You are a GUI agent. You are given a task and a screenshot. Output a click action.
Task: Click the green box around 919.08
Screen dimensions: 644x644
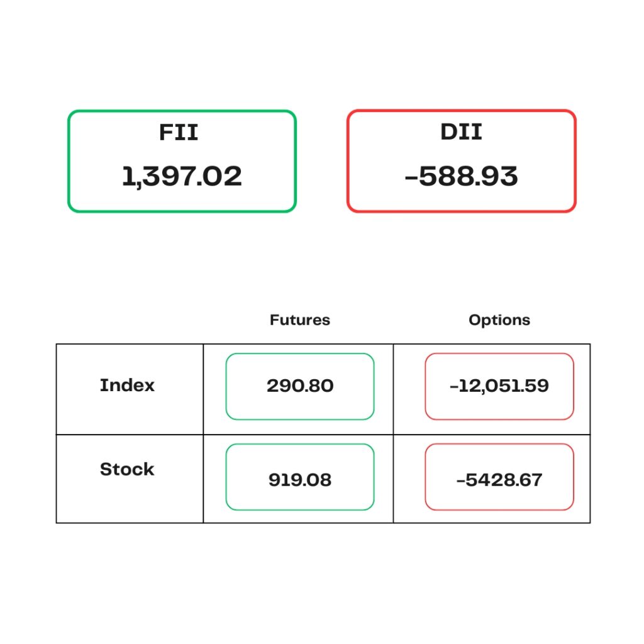(x=300, y=477)
